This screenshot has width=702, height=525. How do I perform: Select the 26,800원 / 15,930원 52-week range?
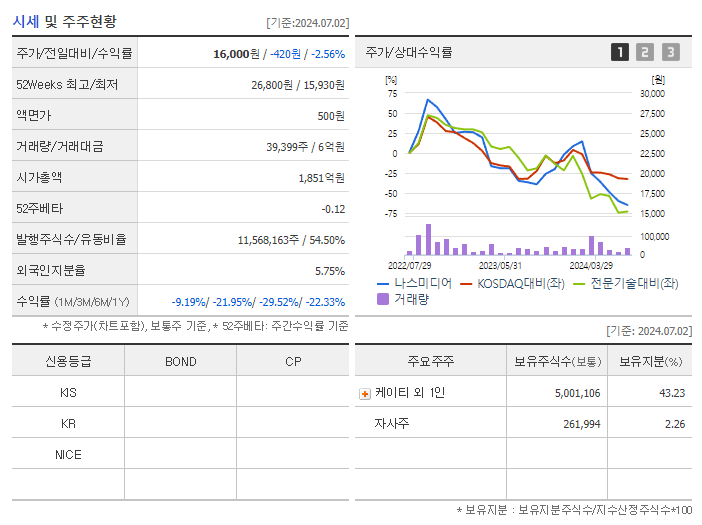[298, 85]
